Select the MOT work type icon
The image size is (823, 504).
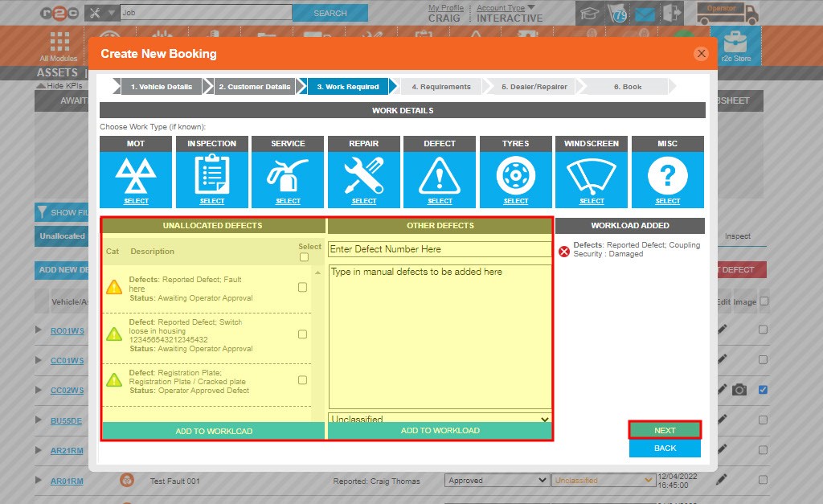click(x=136, y=174)
